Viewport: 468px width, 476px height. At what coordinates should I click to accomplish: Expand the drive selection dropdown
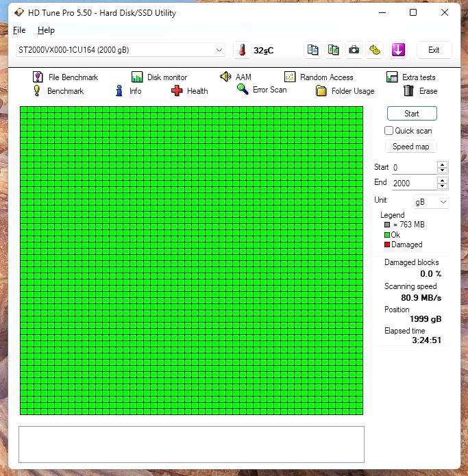click(x=219, y=50)
